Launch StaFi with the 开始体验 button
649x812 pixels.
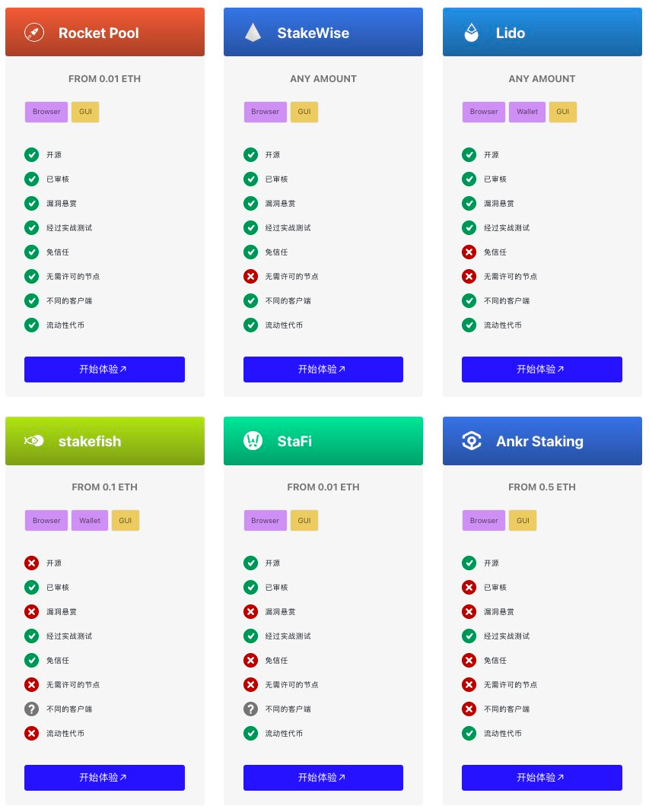pyautogui.click(x=323, y=777)
